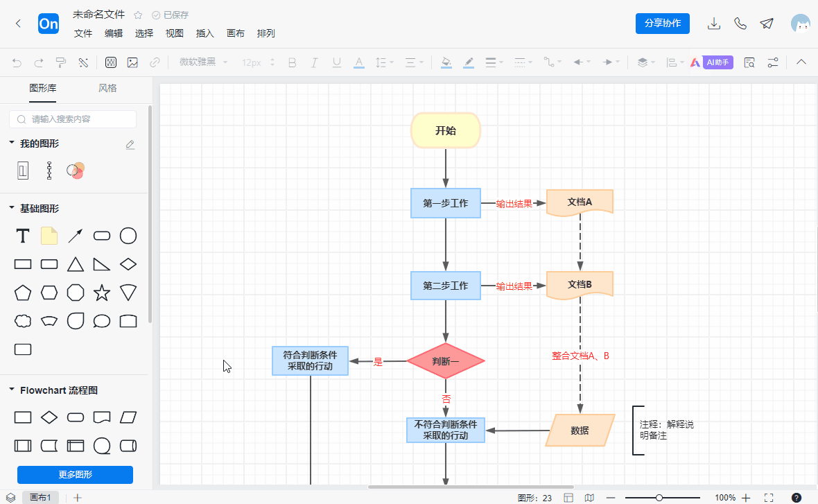This screenshot has width=818, height=504.
Task: Collapse the 我的图形 section
Action: pyautogui.click(x=12, y=142)
